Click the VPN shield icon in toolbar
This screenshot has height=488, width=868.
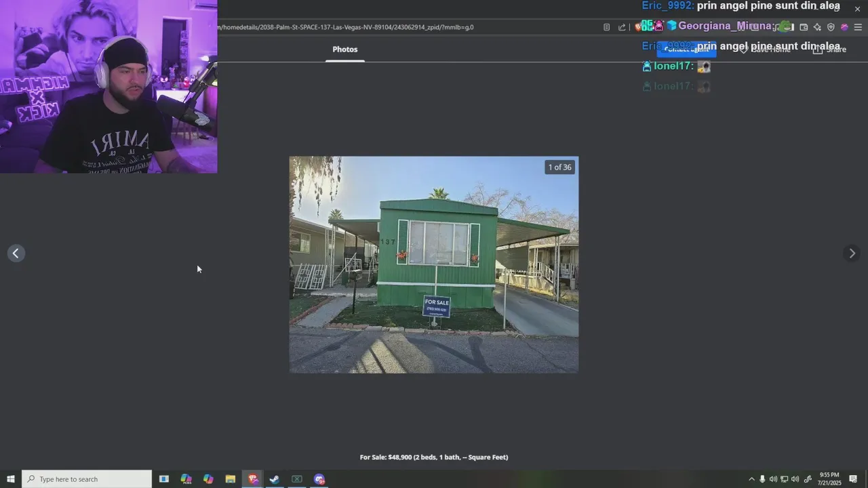(x=831, y=27)
